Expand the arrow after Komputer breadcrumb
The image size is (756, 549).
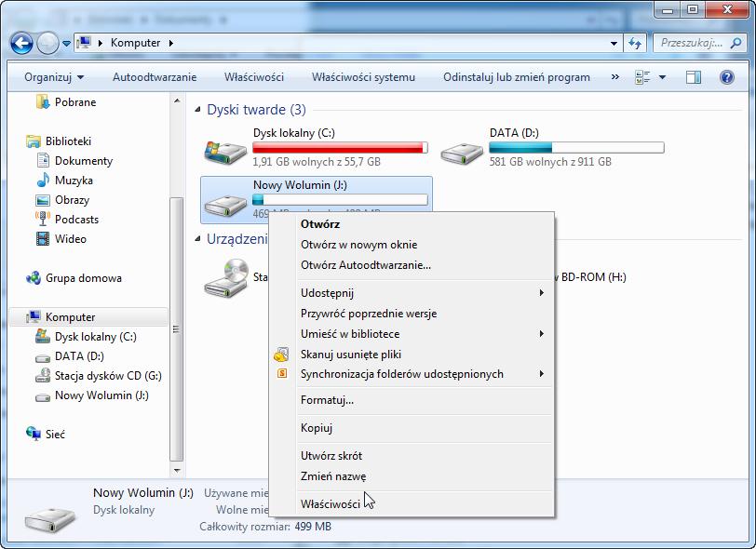tap(171, 43)
